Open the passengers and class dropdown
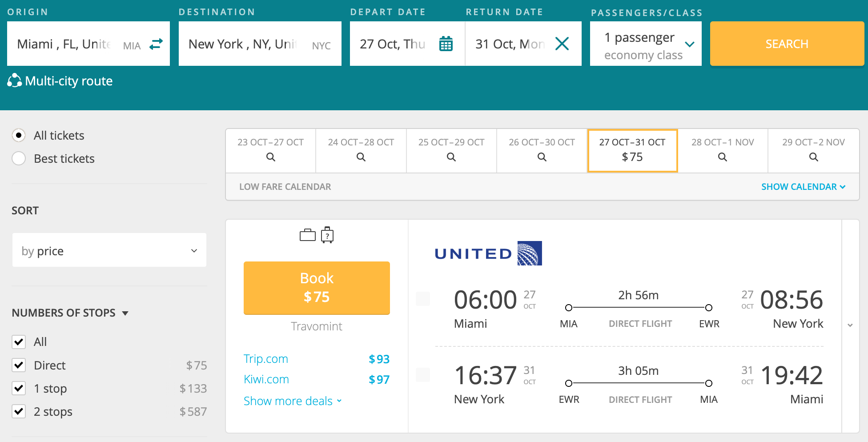Image resolution: width=868 pixels, height=442 pixels. (x=646, y=44)
